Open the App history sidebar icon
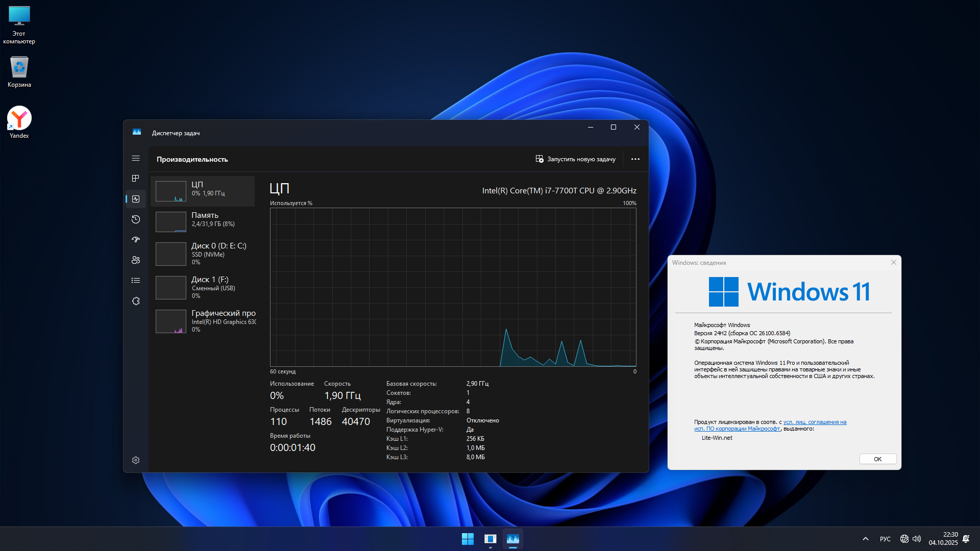The image size is (980, 551). click(136, 219)
